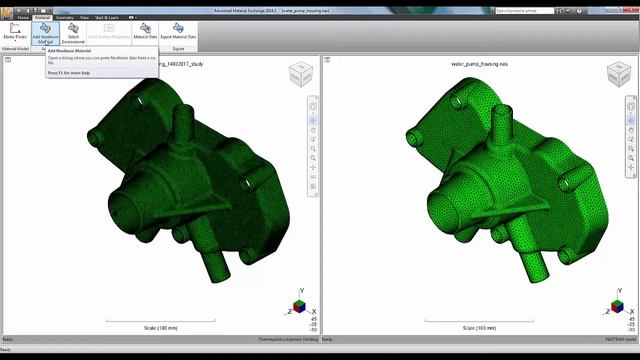The height and width of the screenshot is (360, 640).
Task: Click the Save icon in quick access toolbar
Action: tap(35, 10)
